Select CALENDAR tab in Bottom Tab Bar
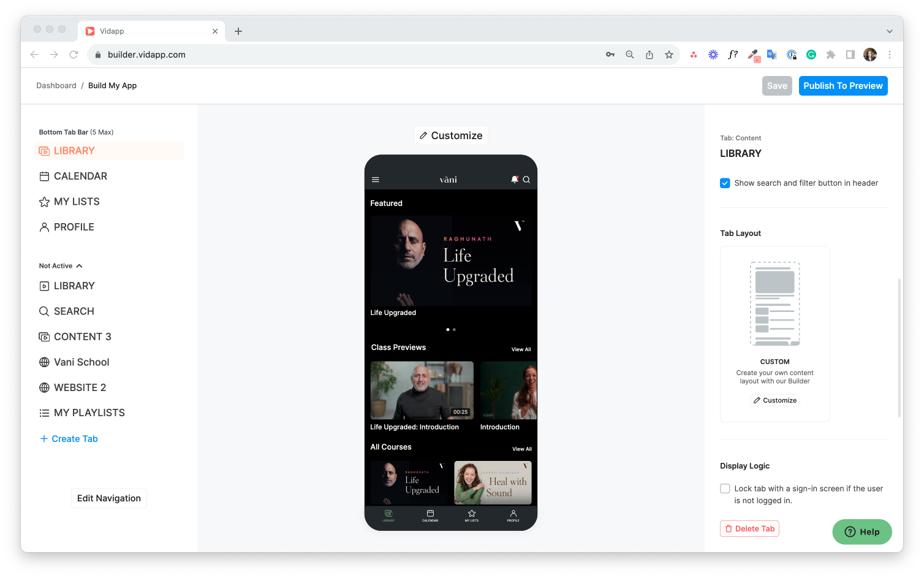The width and height of the screenshot is (924, 578). pos(80,176)
